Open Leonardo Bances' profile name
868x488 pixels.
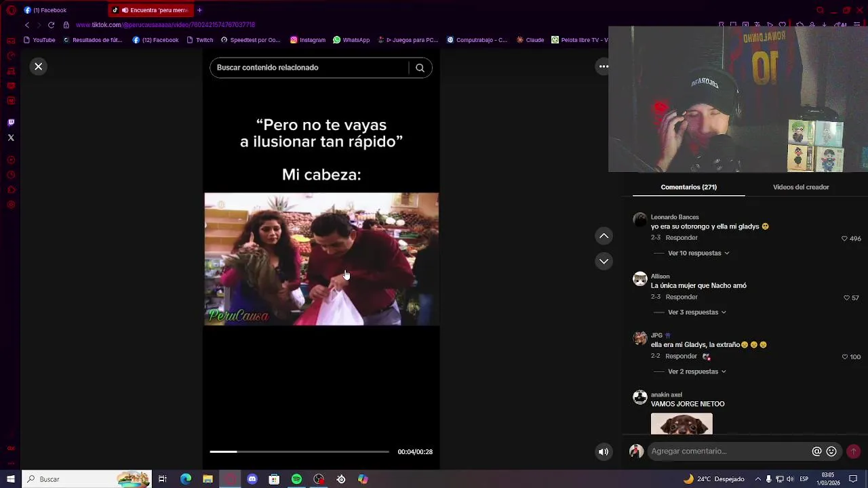(675, 217)
